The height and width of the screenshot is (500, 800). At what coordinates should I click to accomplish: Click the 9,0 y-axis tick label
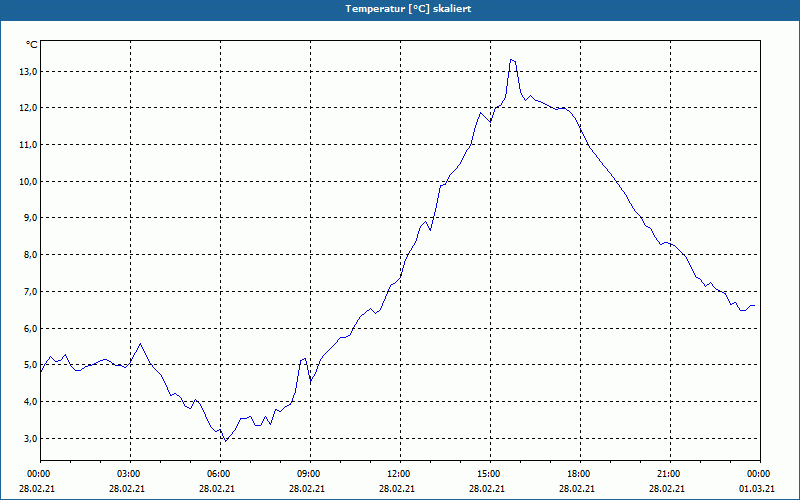coord(31,218)
